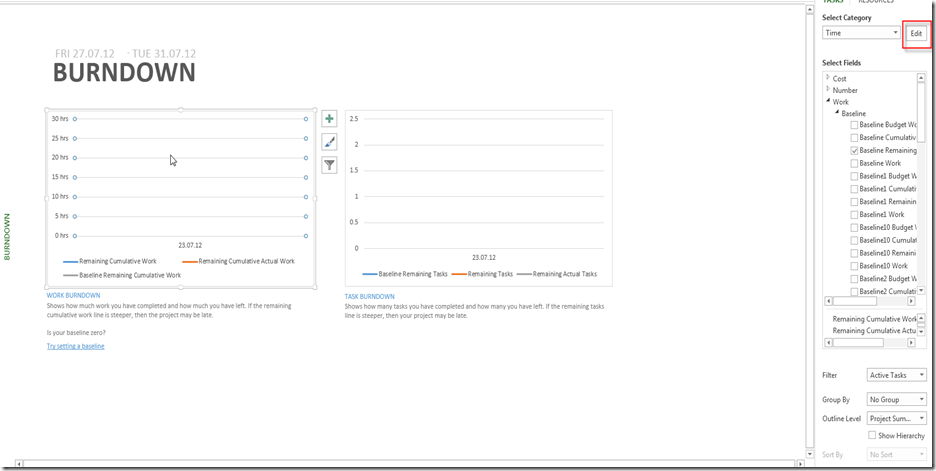Open the Chart Filters funnel icon
936x471 pixels.
pyautogui.click(x=329, y=165)
